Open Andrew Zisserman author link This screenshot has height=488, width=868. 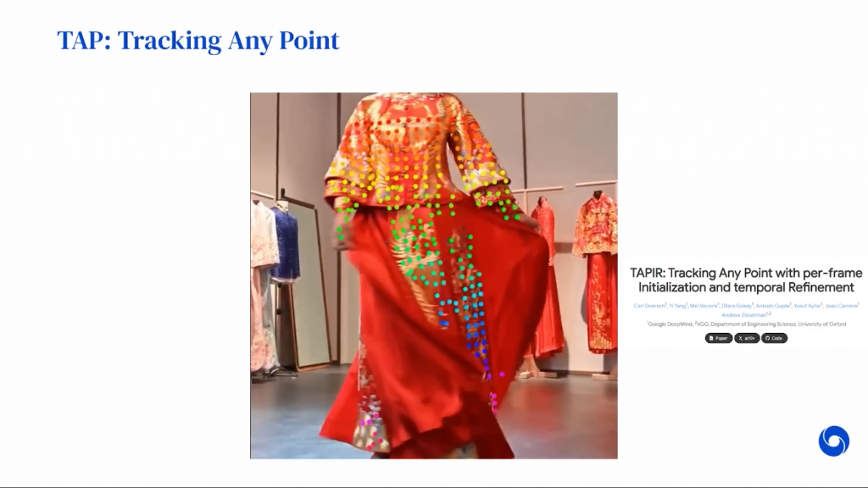pos(746,315)
